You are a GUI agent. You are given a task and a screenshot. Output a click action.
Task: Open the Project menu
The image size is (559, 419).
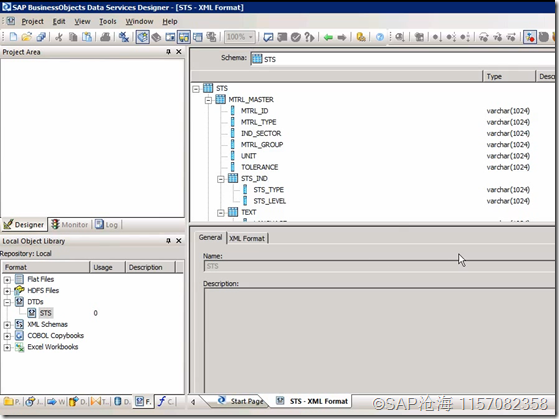pos(32,21)
